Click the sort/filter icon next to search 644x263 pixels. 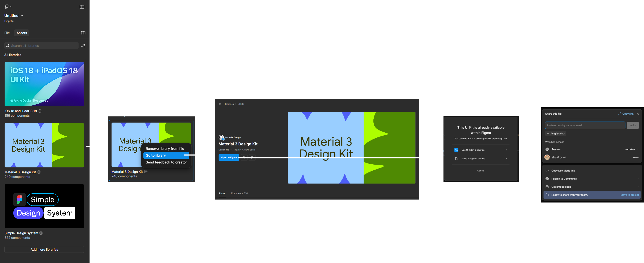[82, 45]
